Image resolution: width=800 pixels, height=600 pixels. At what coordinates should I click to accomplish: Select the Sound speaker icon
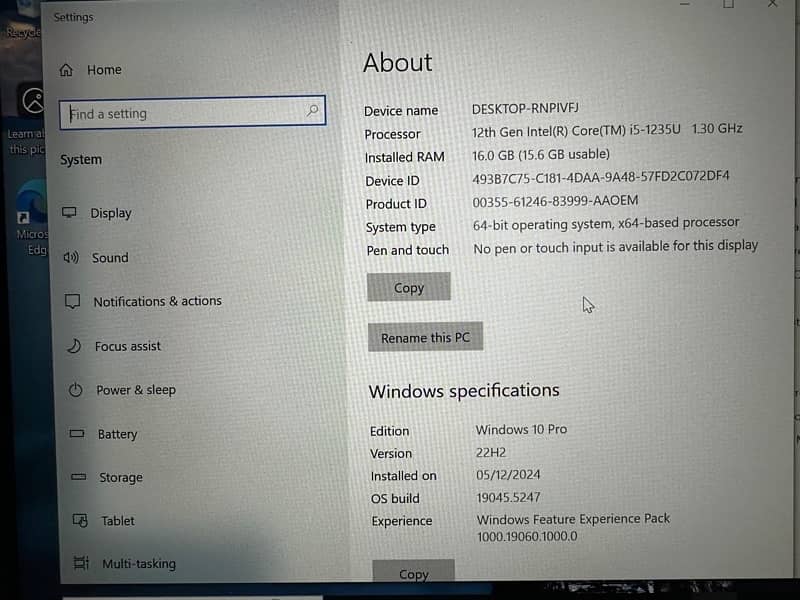(x=70, y=257)
